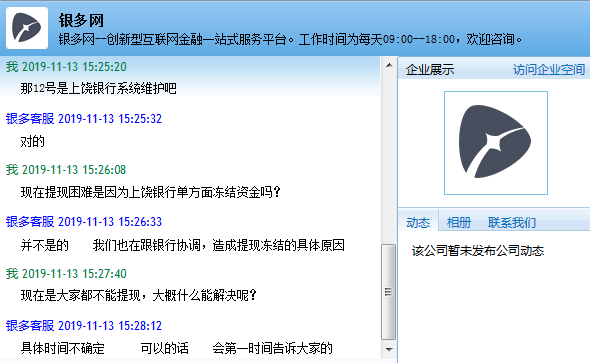Viewport: 590px width, 363px height.
Task: Click the 企业展示 panel heading
Action: (x=430, y=70)
